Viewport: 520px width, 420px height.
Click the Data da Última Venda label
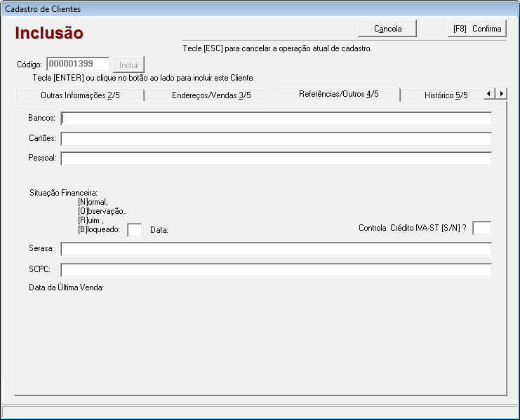tap(66, 287)
